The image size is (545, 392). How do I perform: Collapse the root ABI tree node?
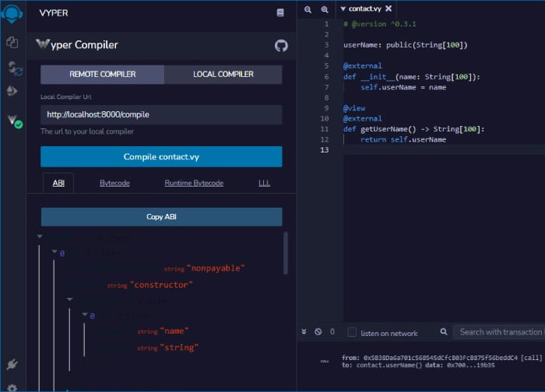[40, 236]
